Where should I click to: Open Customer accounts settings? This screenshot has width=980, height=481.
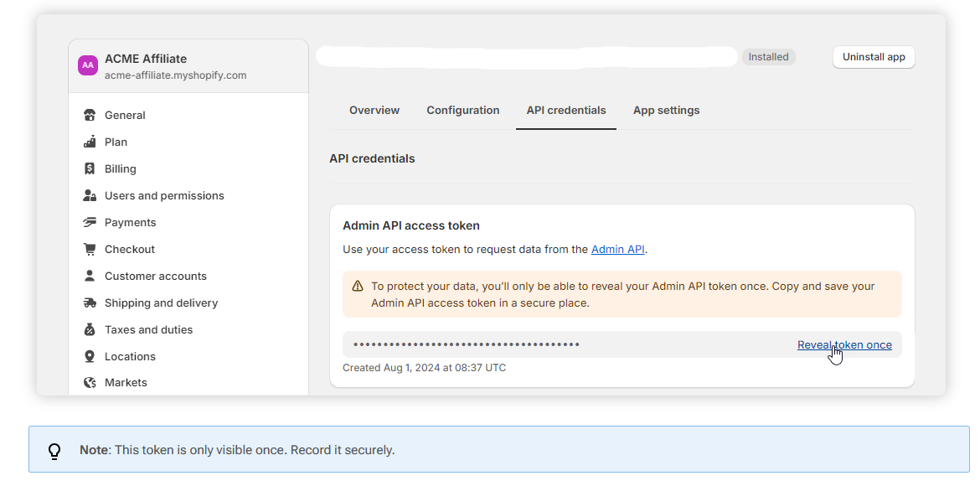point(155,277)
